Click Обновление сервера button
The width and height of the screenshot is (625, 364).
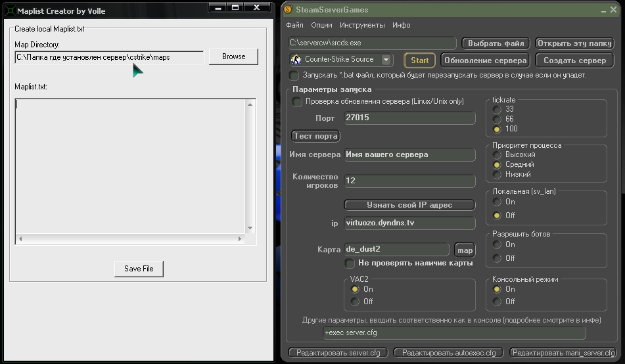[x=485, y=60]
